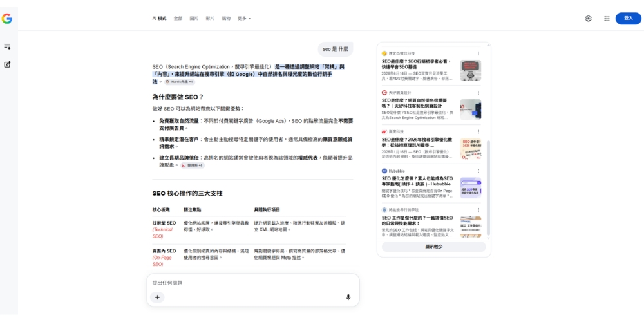This screenshot has width=644, height=322.
Task: Click thumbnail of the 捷文西數位科技 result
Action: (470, 70)
